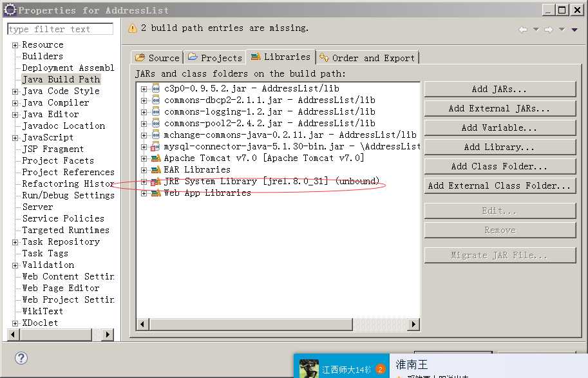The image size is (588, 378).
Task: Expand the Web App Libraries node
Action: pyautogui.click(x=144, y=194)
